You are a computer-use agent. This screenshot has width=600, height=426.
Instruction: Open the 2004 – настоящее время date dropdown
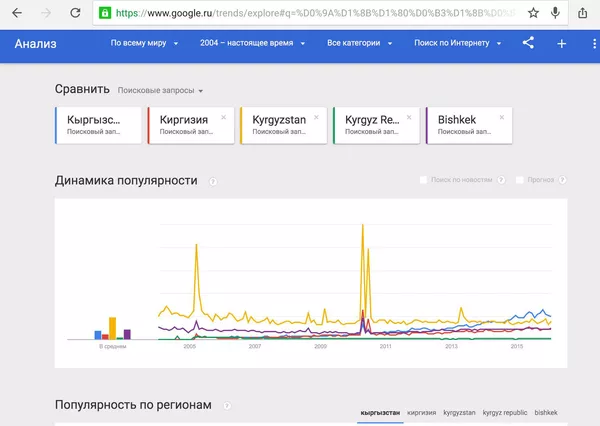[254, 44]
